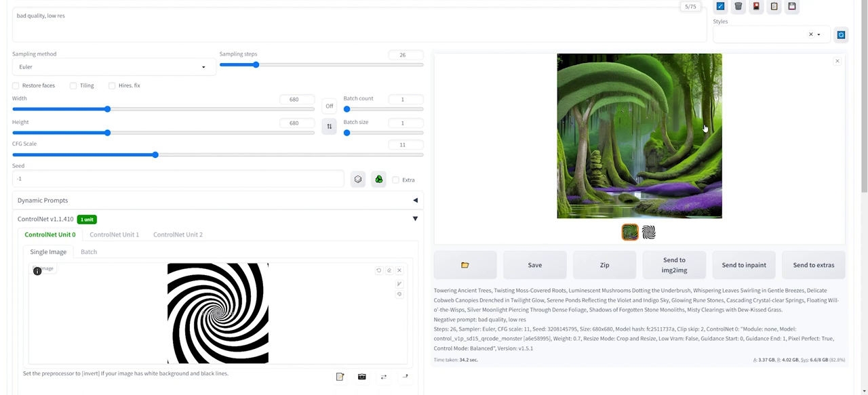Screen dimensions: 868x395
Task: Adjust the CFG Scale slider
Action: 218,154
